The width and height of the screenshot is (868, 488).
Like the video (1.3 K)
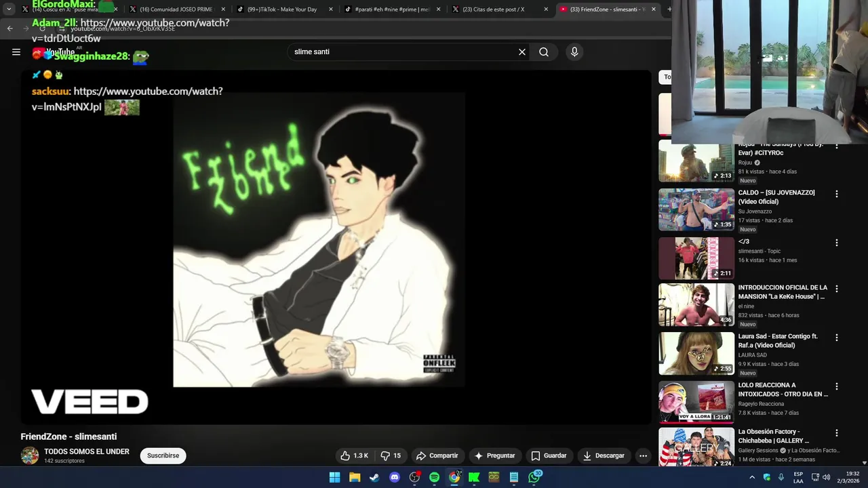pyautogui.click(x=355, y=455)
